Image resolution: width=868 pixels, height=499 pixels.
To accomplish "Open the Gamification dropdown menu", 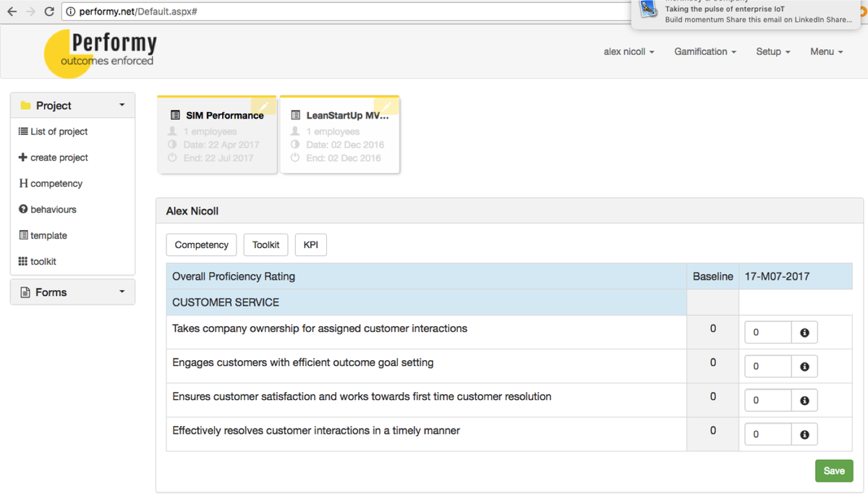I will coord(705,52).
